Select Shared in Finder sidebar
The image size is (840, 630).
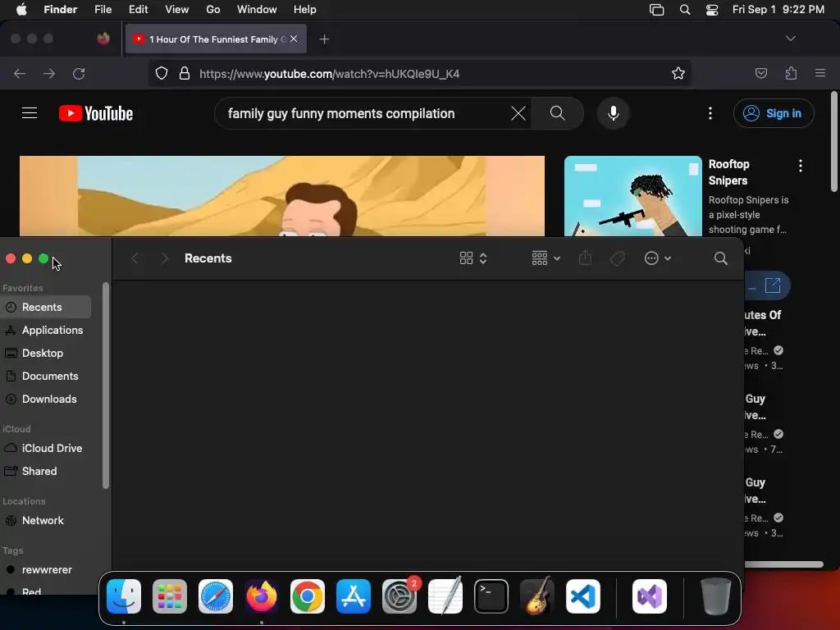point(46,472)
